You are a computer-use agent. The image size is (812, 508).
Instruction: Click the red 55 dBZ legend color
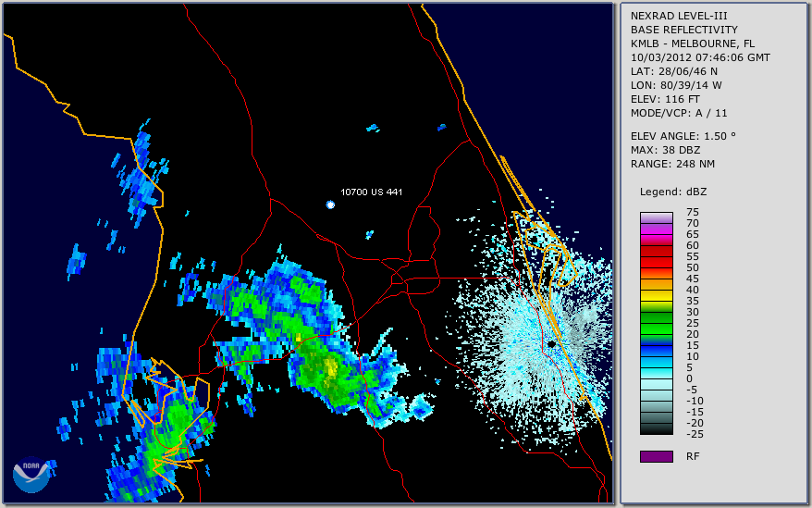click(x=657, y=257)
